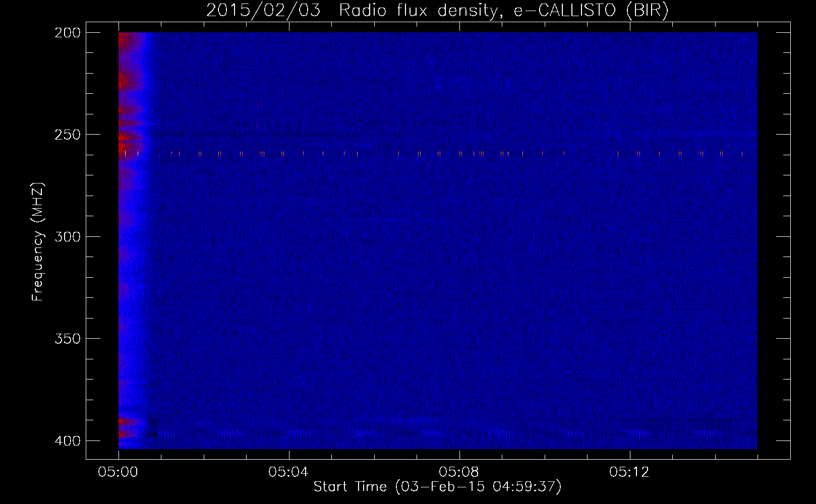Click the 05:00 time tick label
The image size is (816, 504).
click(x=118, y=472)
